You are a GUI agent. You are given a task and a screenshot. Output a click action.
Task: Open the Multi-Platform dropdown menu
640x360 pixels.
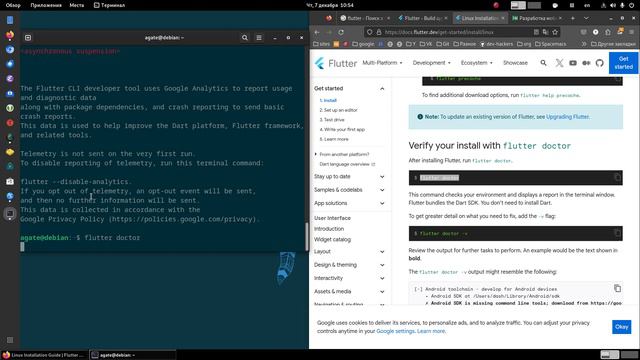(x=382, y=63)
